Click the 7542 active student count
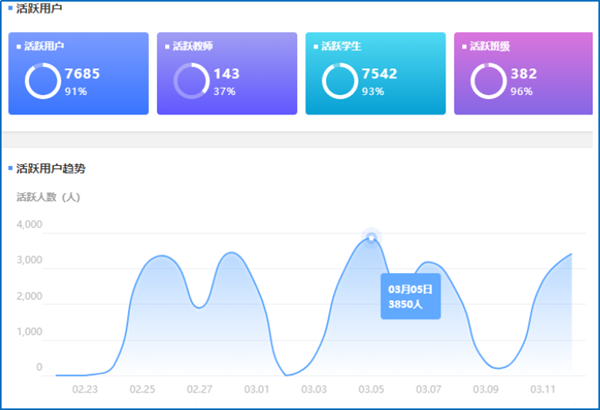The height and width of the screenshot is (410, 600). click(380, 74)
